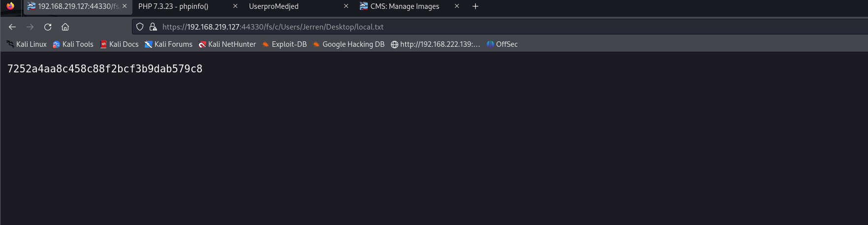Open the CMS: Manage Images tab
Screen dimensions: 868x225
[x=404, y=6]
